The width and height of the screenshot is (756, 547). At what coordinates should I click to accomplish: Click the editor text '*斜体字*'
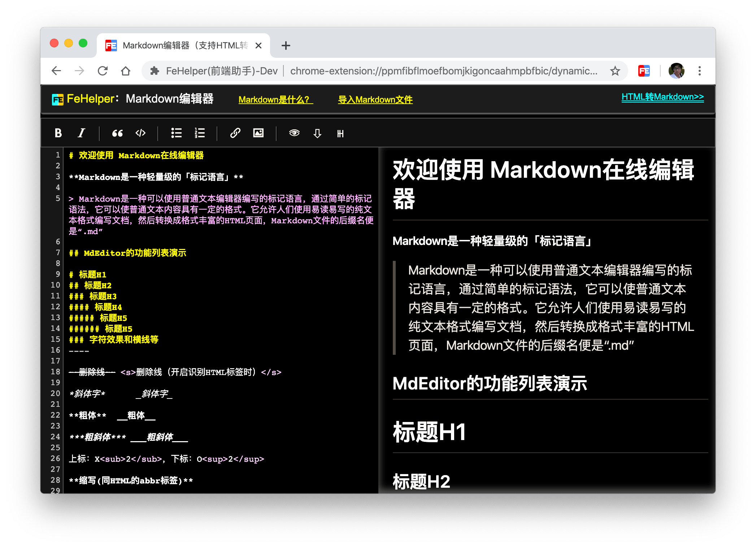coord(87,394)
